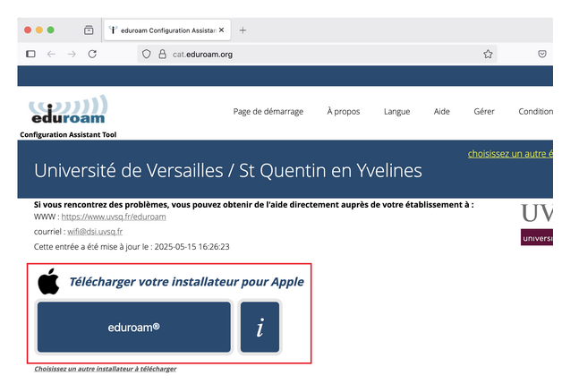Reload the page with refresh icon
This screenshot has height=392, width=579.
[x=92, y=54]
